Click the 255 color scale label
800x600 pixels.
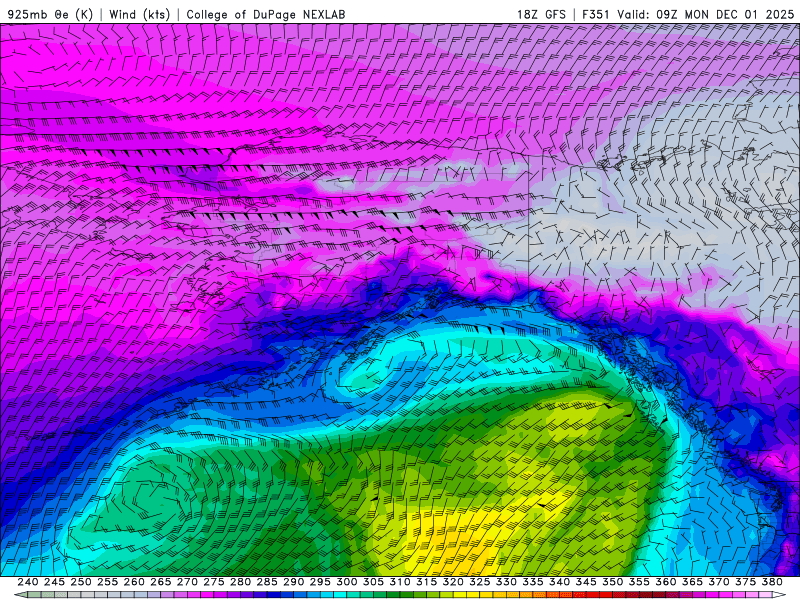(x=107, y=582)
